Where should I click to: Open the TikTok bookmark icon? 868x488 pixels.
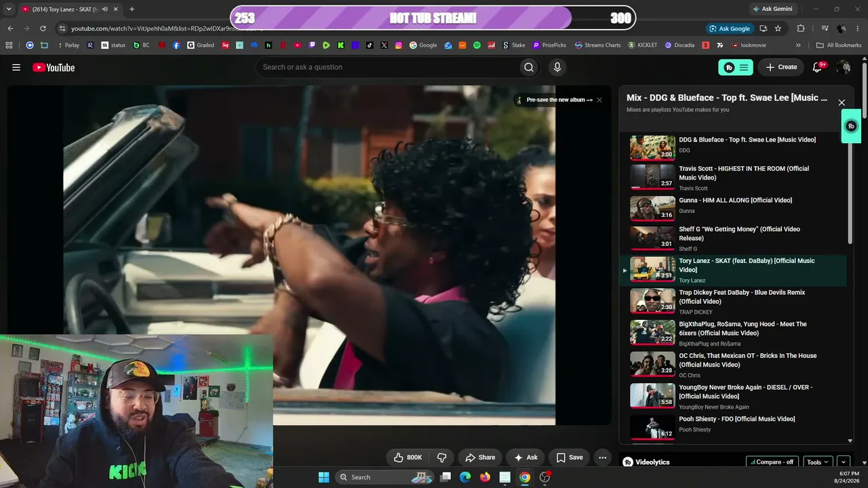point(370,45)
